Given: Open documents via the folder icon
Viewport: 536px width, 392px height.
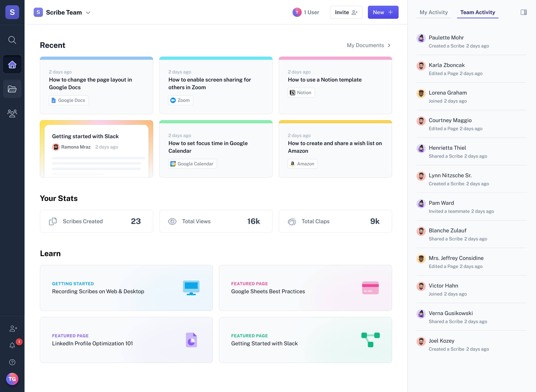Looking at the screenshot, I should coord(12,89).
